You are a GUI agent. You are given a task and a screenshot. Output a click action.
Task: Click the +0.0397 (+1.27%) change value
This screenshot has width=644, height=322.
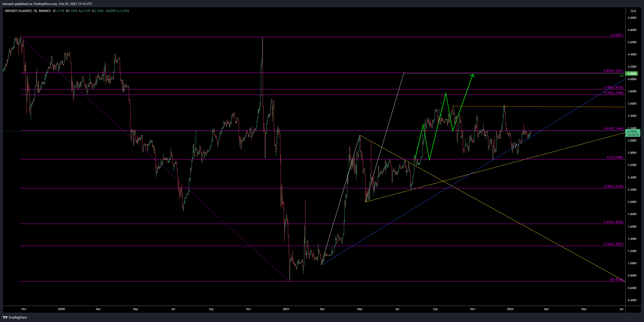tap(117, 11)
